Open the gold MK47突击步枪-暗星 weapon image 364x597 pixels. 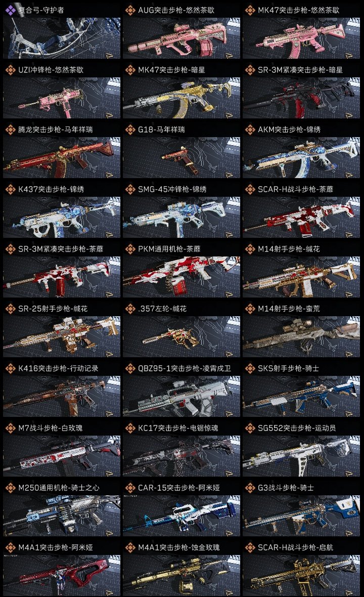(181, 98)
